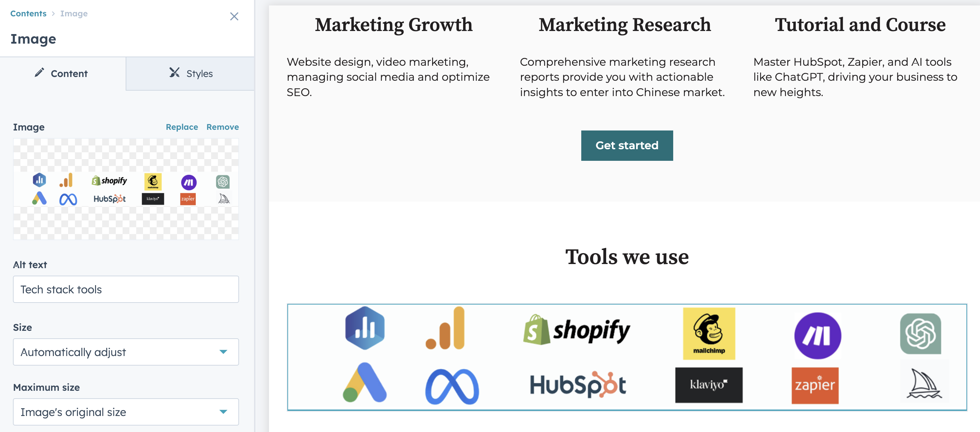Image resolution: width=980 pixels, height=432 pixels.
Task: Click the image thumbnail in the sidebar
Action: tap(126, 189)
